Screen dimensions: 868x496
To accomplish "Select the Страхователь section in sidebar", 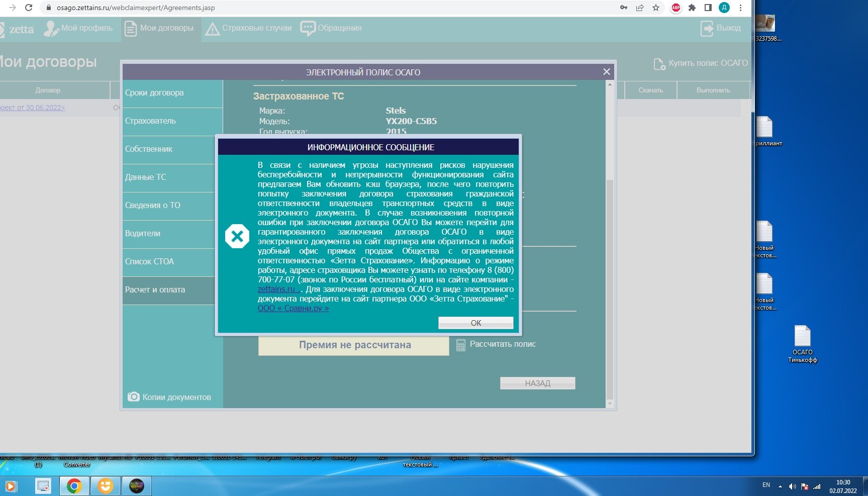I will (151, 121).
